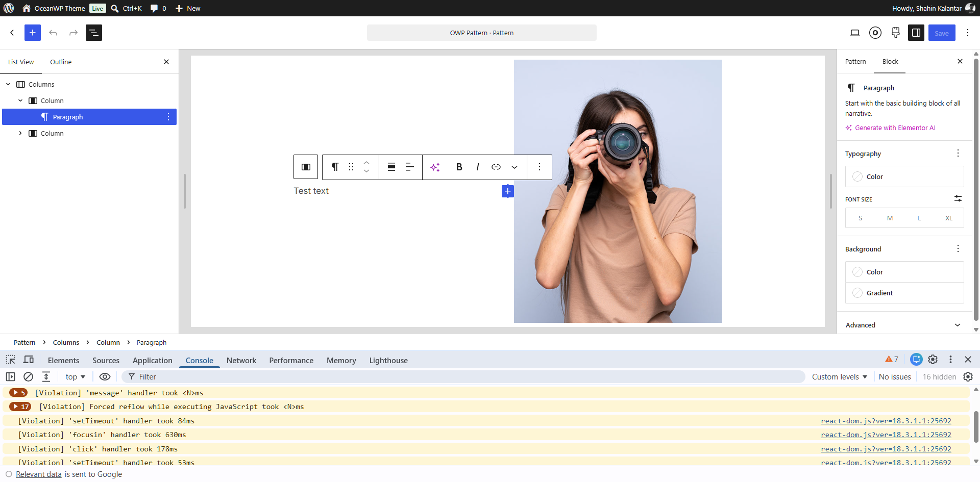The width and height of the screenshot is (980, 482).
Task: Open the Typography text Color swatch
Action: [x=904, y=176]
